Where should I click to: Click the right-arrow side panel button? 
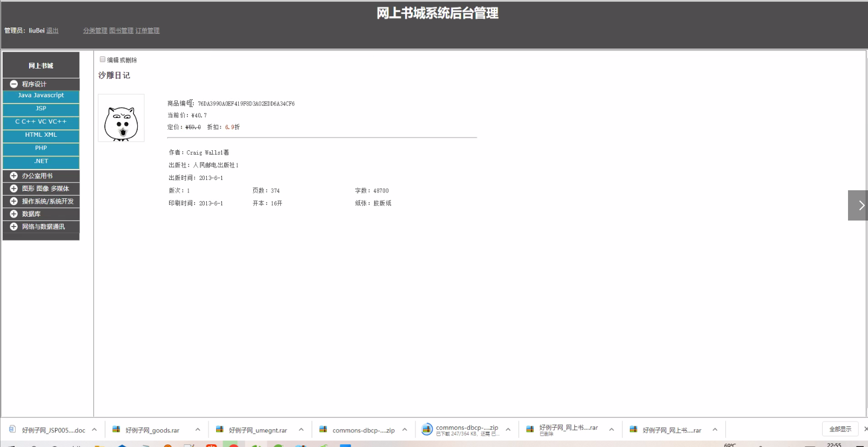coord(858,205)
